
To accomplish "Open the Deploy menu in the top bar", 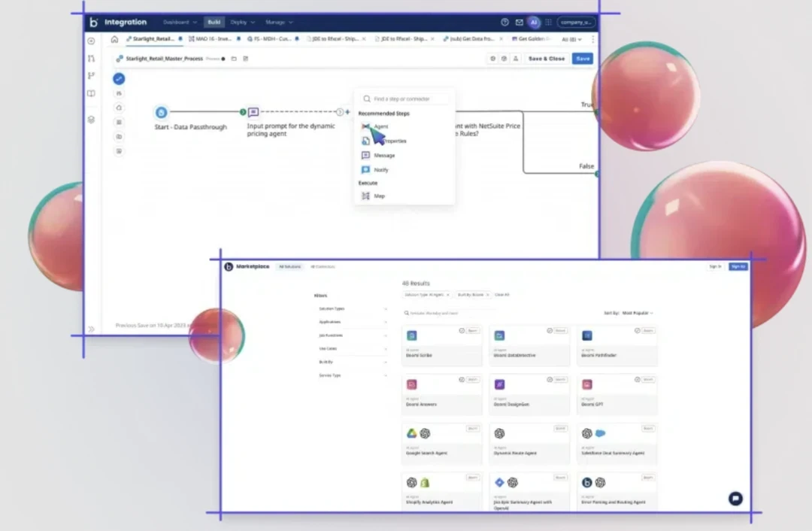I will (x=242, y=23).
